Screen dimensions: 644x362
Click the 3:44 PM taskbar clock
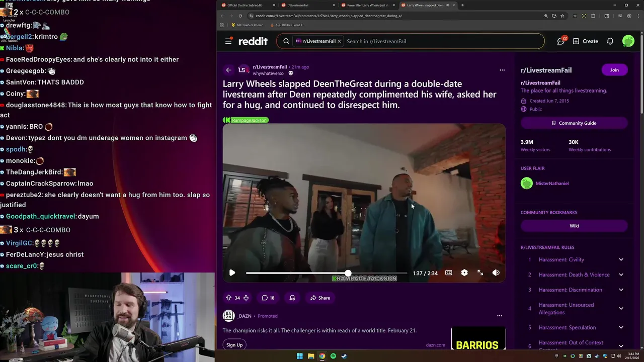pos(632,356)
